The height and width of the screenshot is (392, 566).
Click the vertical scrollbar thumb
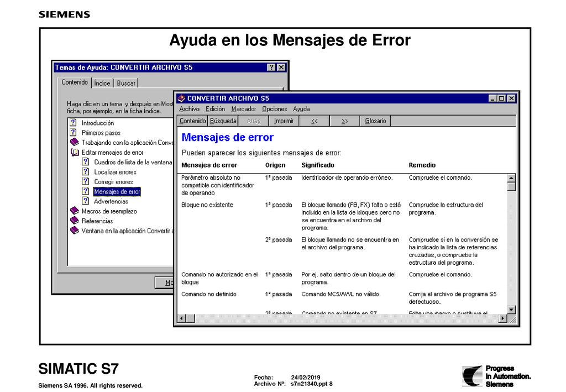pos(511,187)
